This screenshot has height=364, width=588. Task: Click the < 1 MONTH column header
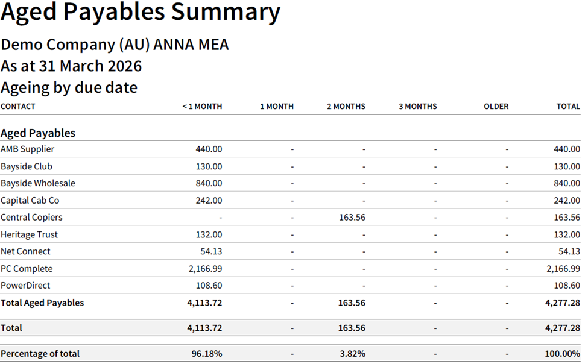coord(202,107)
